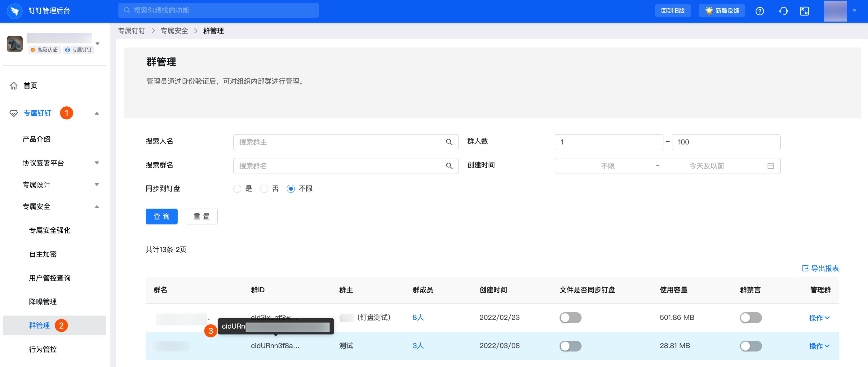This screenshot has height=367, width=868.
Task: Open 专属安全强化 menu item
Action: 50,231
